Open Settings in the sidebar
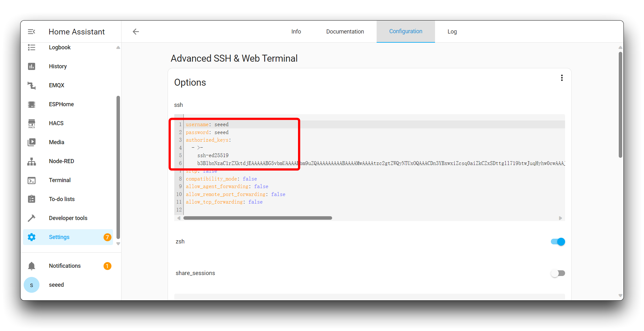 point(68,237)
